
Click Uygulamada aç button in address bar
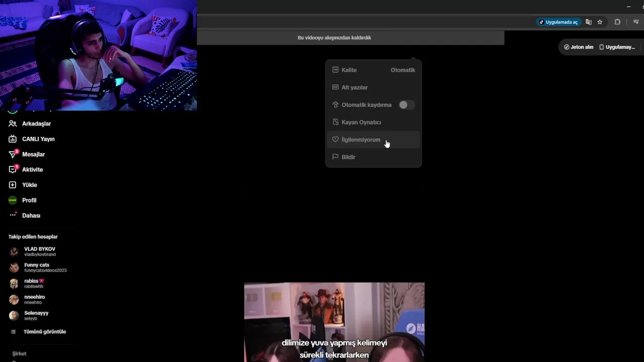click(558, 22)
